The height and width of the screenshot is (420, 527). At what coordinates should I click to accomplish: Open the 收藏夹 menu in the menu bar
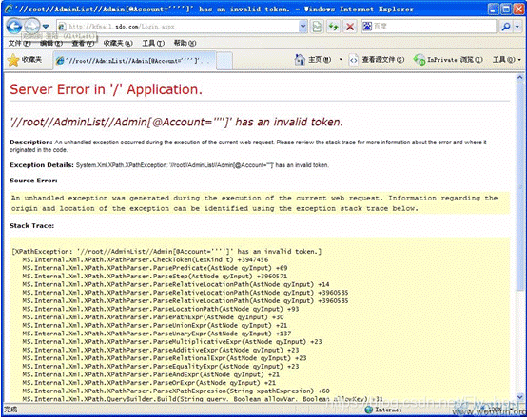tap(118, 43)
